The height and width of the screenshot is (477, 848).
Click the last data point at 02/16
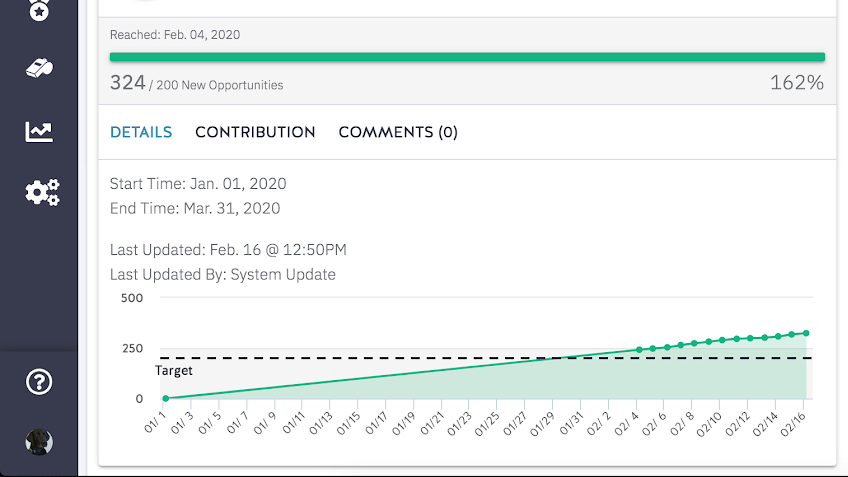[x=806, y=333]
